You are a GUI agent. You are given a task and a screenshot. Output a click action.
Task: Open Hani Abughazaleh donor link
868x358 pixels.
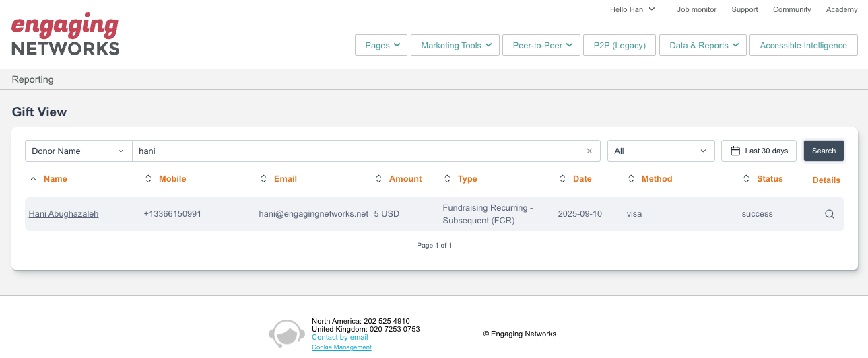63,214
